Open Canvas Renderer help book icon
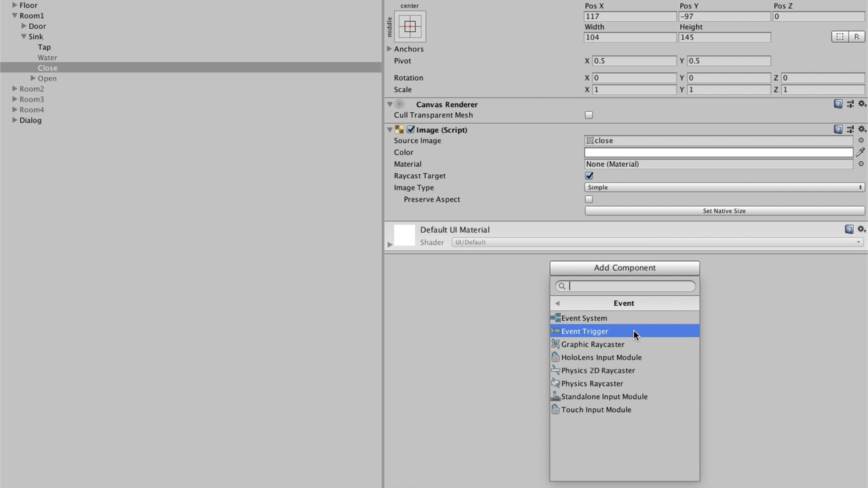 [x=838, y=104]
